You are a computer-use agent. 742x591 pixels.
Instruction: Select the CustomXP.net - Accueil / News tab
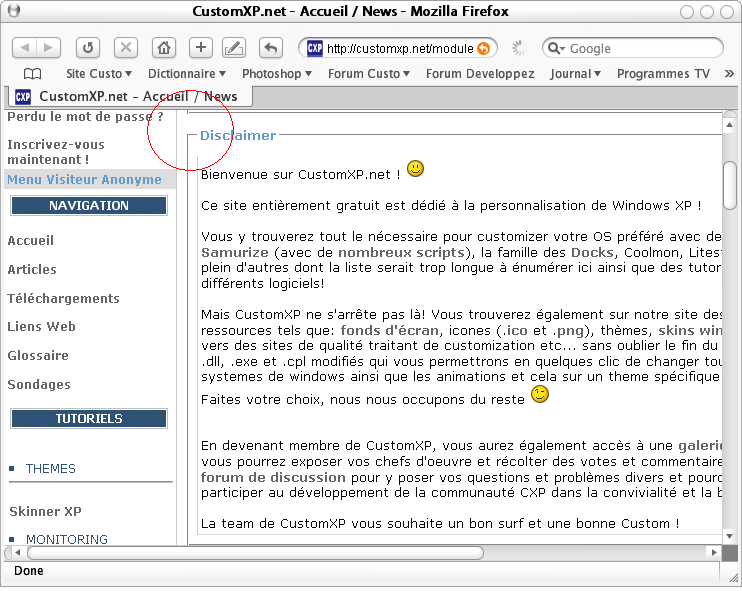point(131,97)
